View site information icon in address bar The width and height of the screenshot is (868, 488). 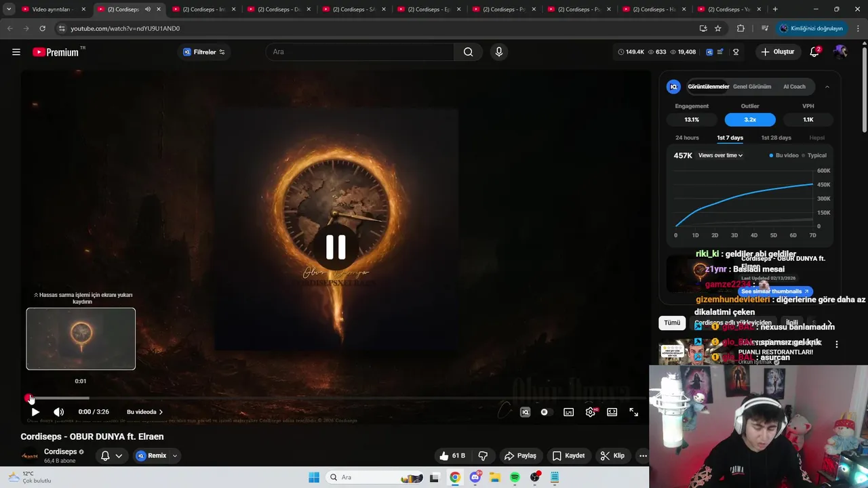pos(62,28)
